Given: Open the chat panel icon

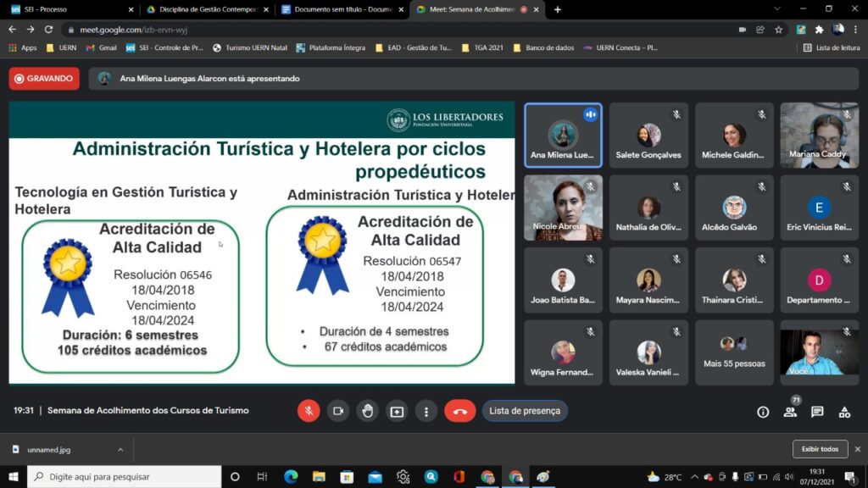Looking at the screenshot, I should [817, 412].
